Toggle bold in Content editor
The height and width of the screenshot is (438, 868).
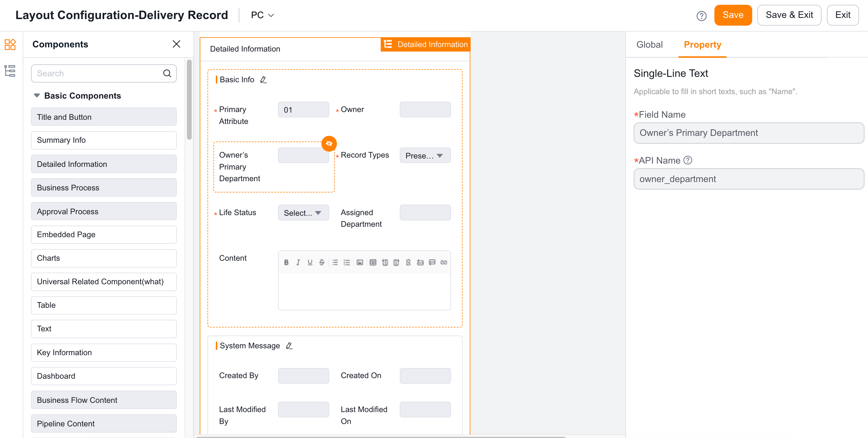pyautogui.click(x=286, y=262)
